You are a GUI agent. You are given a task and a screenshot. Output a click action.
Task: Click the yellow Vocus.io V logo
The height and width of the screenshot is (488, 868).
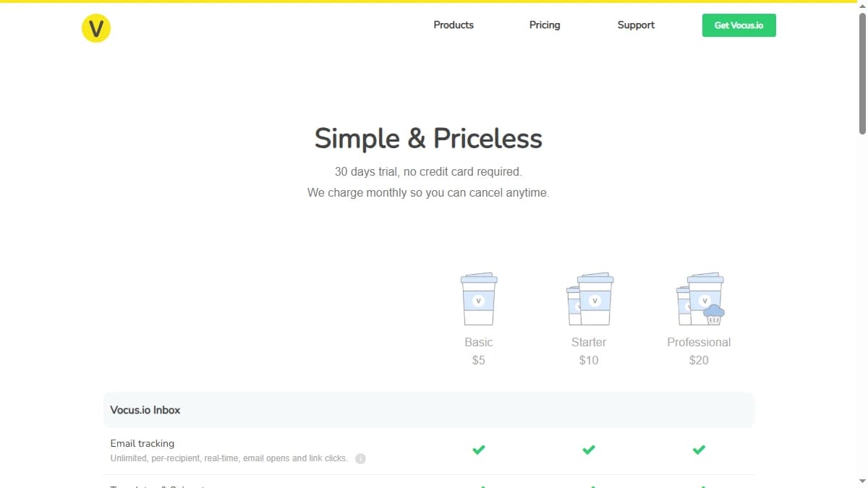point(96,28)
